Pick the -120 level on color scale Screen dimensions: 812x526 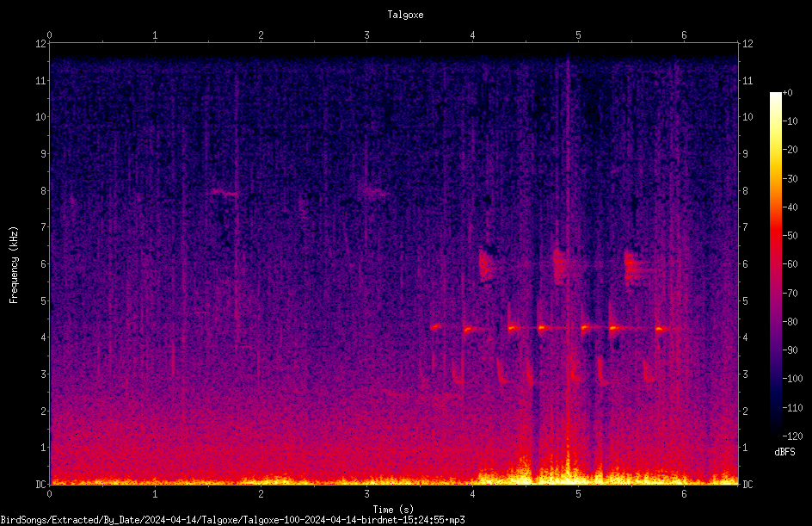coord(792,436)
